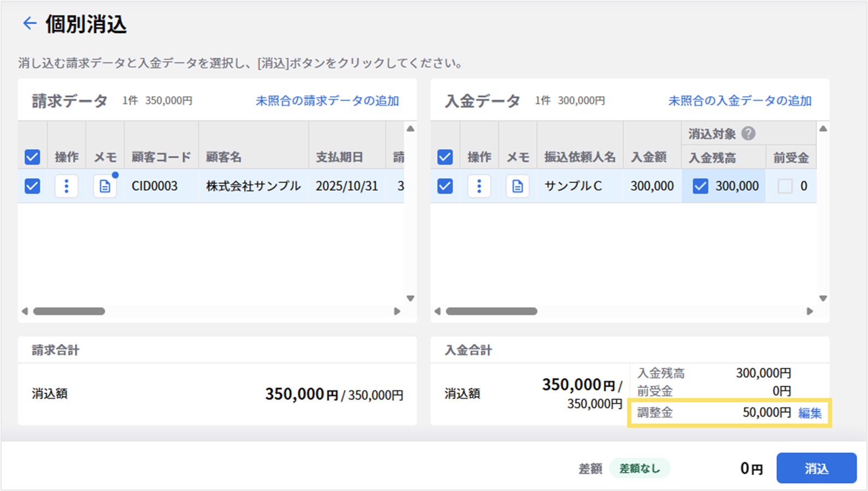Enable the 前受金 checkbox for サンプルC
The image size is (868, 491).
point(785,186)
